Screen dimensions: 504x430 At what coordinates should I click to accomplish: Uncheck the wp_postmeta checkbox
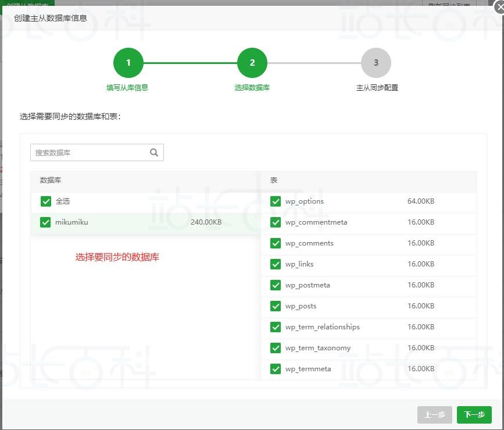pos(276,285)
